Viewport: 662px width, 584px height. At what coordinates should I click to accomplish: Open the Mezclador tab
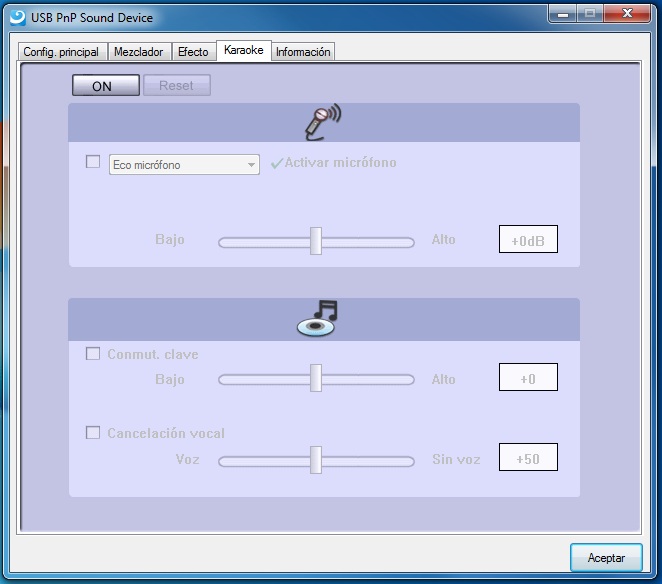click(138, 52)
